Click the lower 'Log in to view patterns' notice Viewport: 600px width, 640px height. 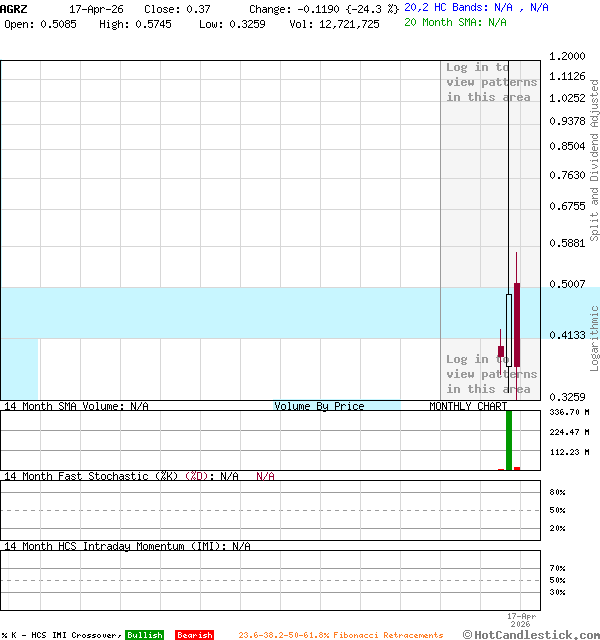coord(491,374)
